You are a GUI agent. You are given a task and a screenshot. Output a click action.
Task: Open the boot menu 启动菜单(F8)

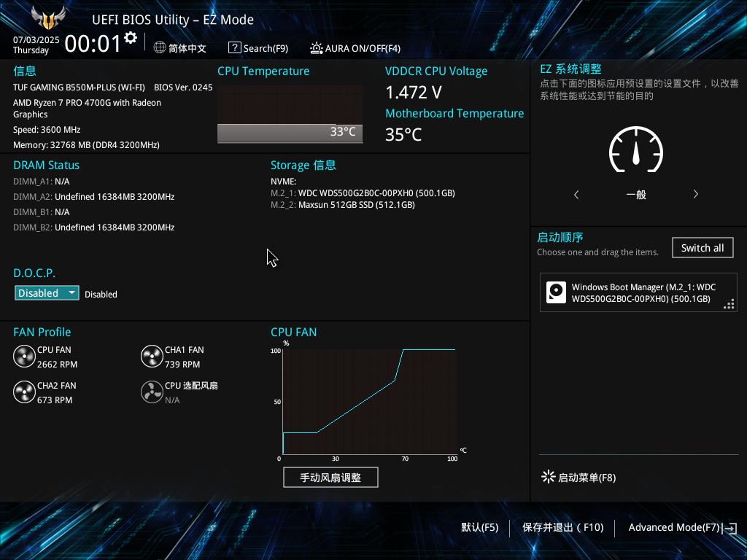click(x=578, y=477)
